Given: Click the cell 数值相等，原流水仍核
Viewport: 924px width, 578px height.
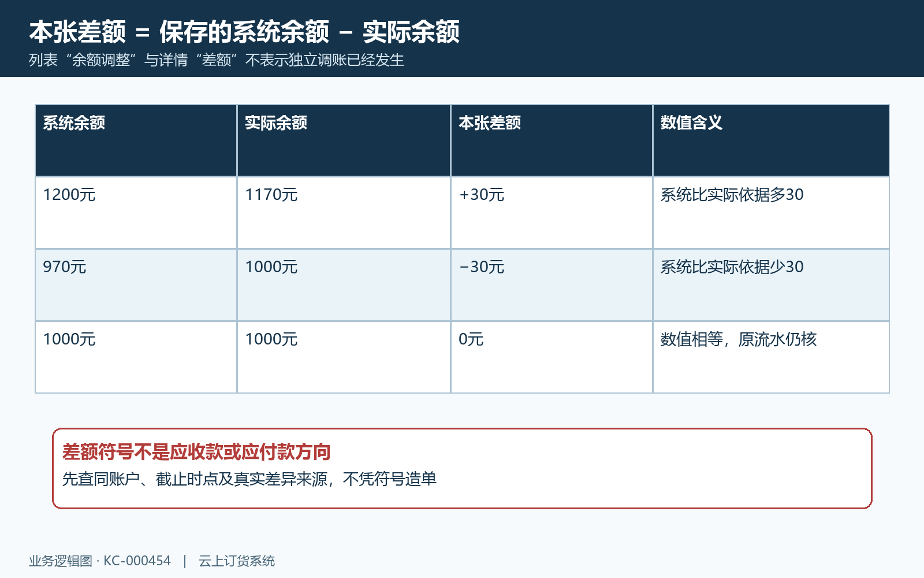Looking at the screenshot, I should (771, 357).
